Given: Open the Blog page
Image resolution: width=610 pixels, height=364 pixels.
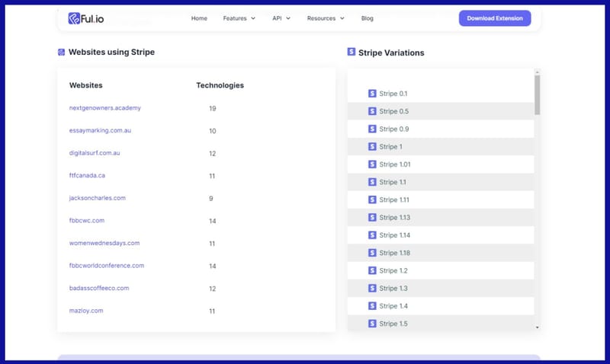Looking at the screenshot, I should [367, 18].
